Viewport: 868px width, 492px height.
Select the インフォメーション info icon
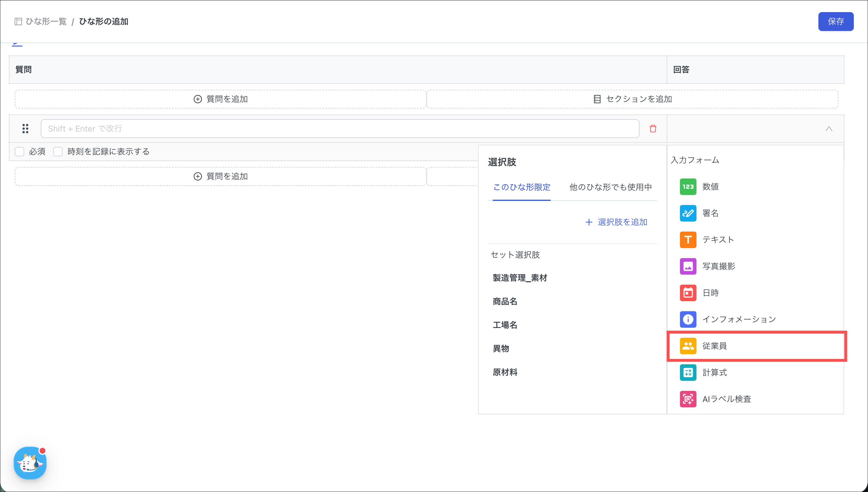click(x=688, y=319)
